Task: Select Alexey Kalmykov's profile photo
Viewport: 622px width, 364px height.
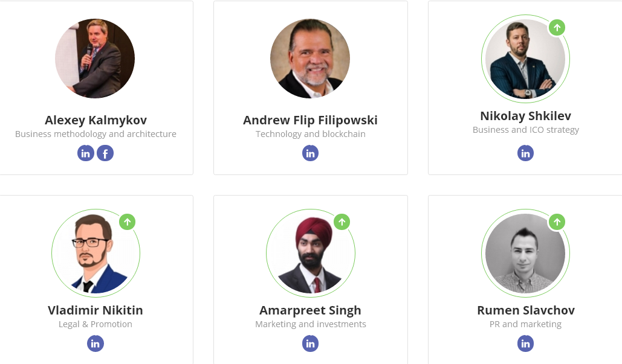Action: 95,59
